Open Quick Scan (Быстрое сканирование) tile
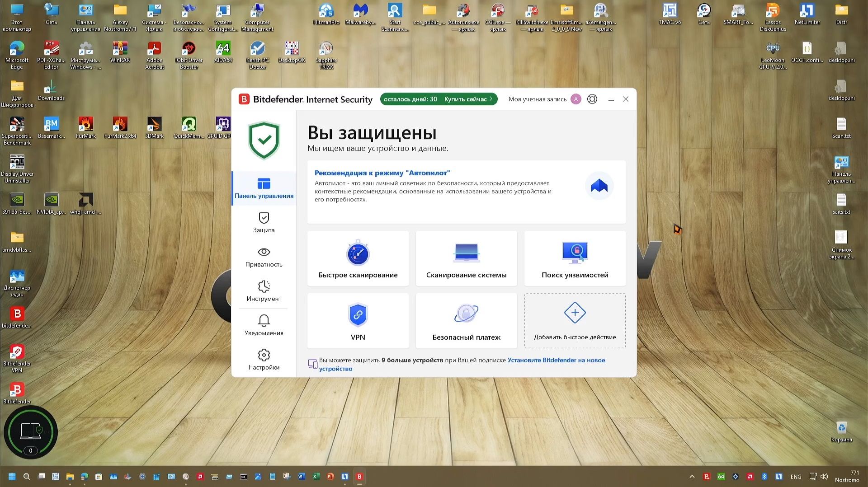The width and height of the screenshot is (868, 487). point(358,258)
